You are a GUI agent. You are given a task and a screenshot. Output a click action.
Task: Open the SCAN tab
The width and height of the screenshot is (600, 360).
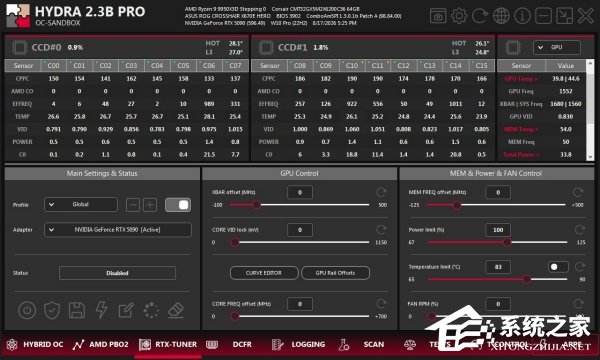click(x=362, y=344)
